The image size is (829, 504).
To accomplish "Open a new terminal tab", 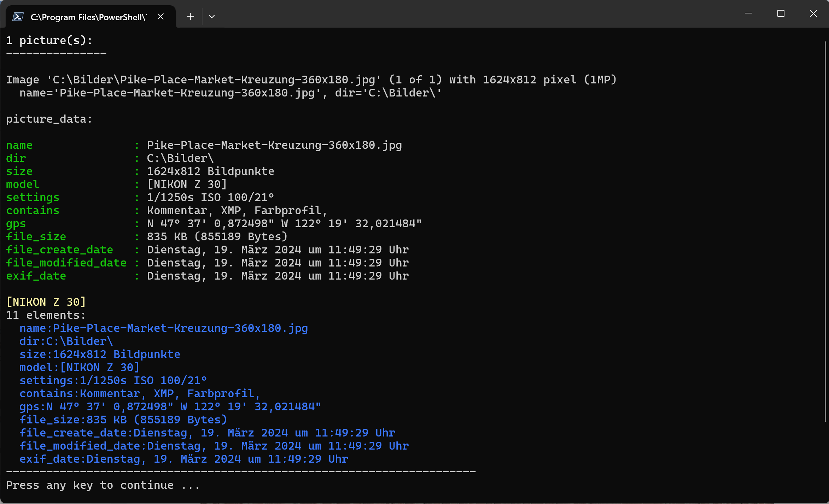I will [x=191, y=17].
